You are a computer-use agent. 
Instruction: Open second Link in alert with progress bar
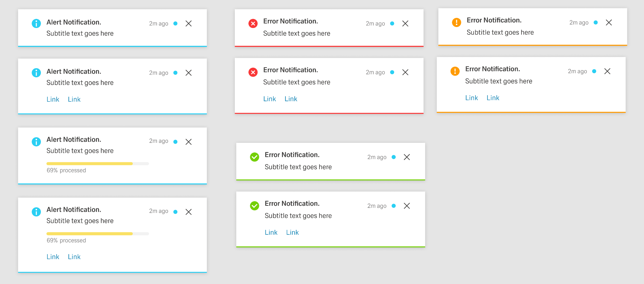point(74,257)
